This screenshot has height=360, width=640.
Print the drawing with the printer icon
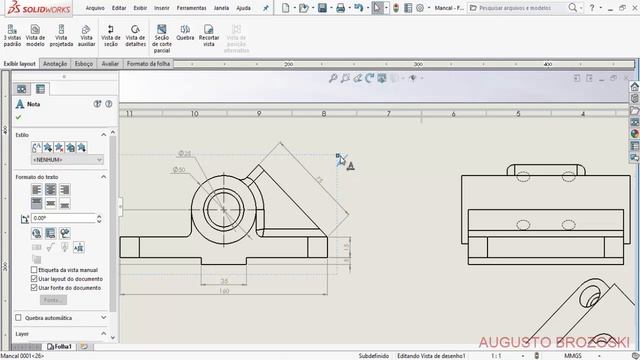pos(340,8)
